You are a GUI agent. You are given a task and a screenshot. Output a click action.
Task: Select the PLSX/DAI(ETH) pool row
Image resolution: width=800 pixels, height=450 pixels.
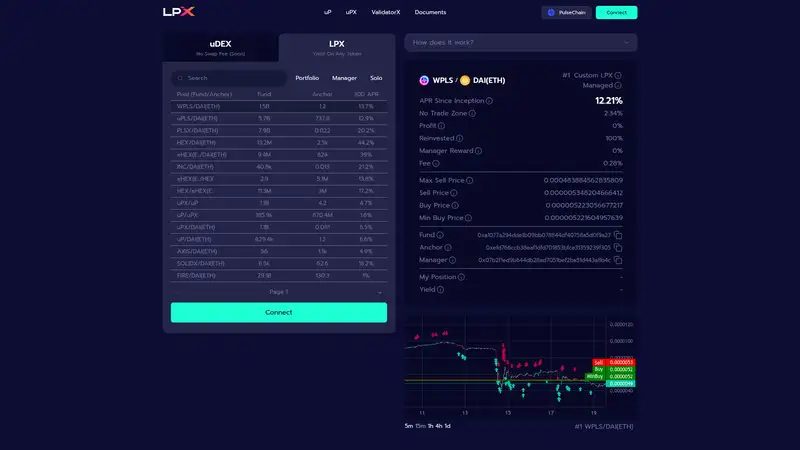(x=279, y=131)
